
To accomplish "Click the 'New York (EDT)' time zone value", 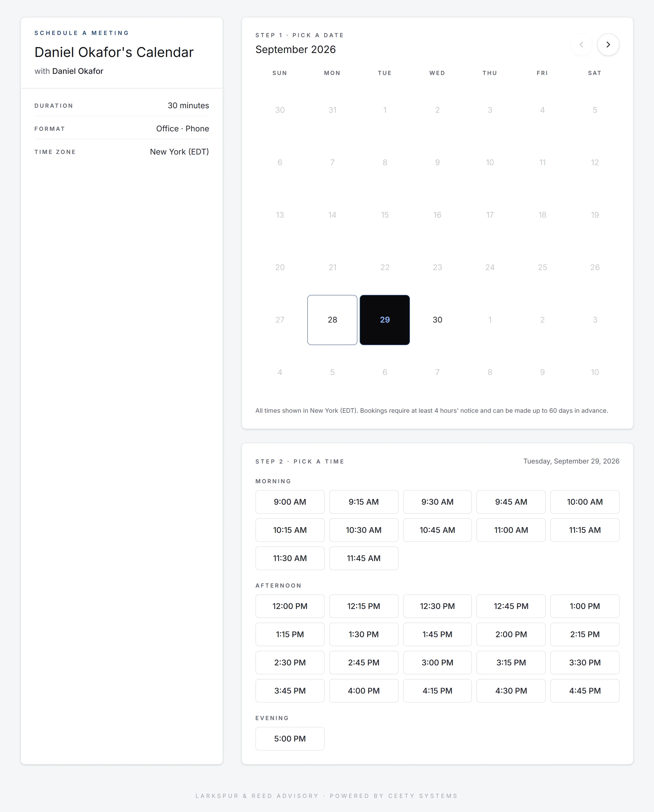I will [179, 152].
